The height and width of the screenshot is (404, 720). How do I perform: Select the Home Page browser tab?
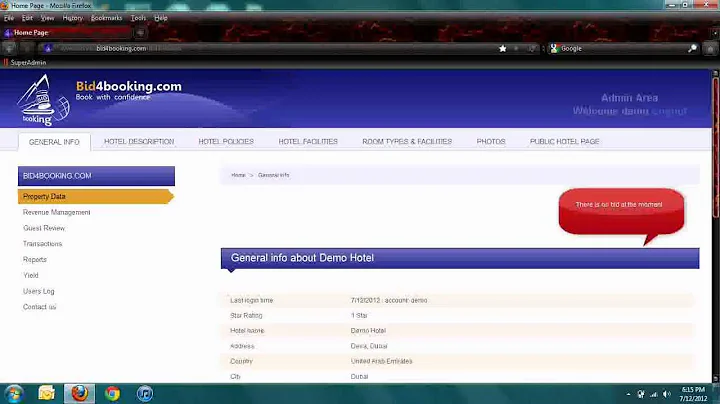tap(67, 33)
